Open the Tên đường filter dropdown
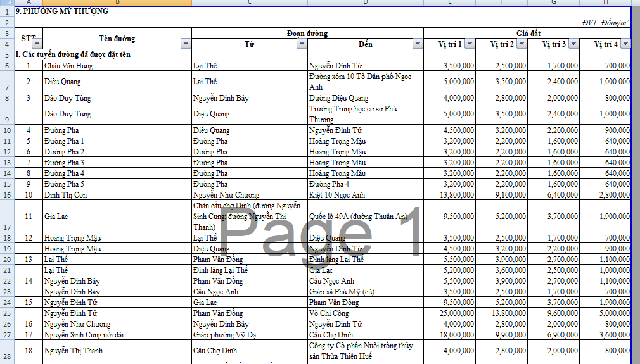Image resolution: width=640 pixels, height=364 pixels. tap(186, 44)
